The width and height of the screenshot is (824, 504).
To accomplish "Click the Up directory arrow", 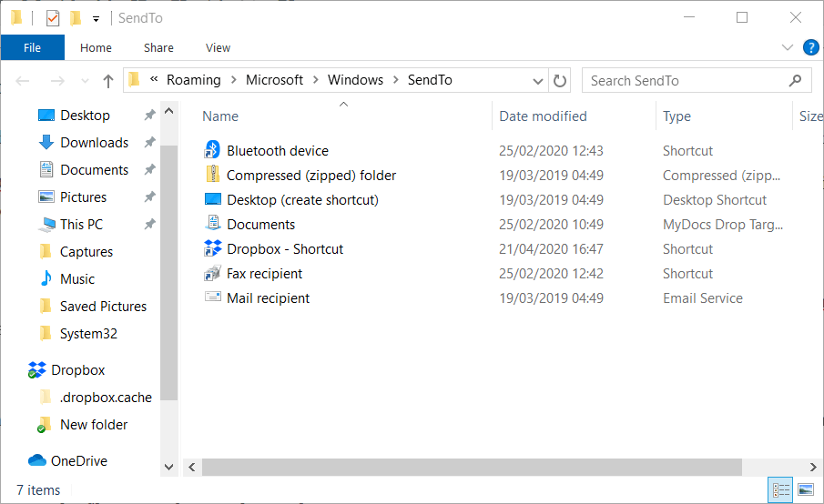I will 108,81.
